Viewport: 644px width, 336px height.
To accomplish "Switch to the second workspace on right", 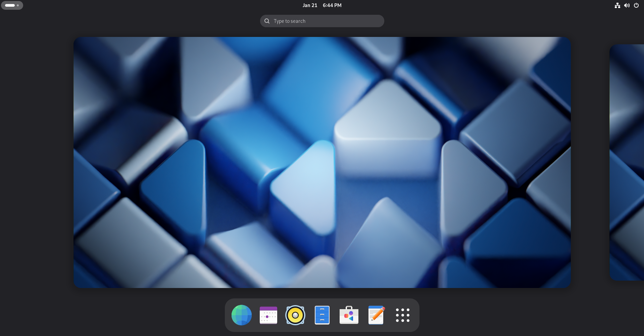I will (x=627, y=162).
